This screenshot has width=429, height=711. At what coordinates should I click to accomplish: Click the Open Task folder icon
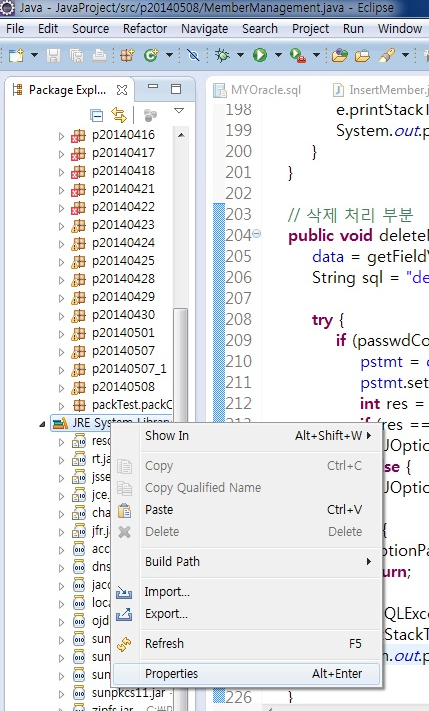point(362,55)
